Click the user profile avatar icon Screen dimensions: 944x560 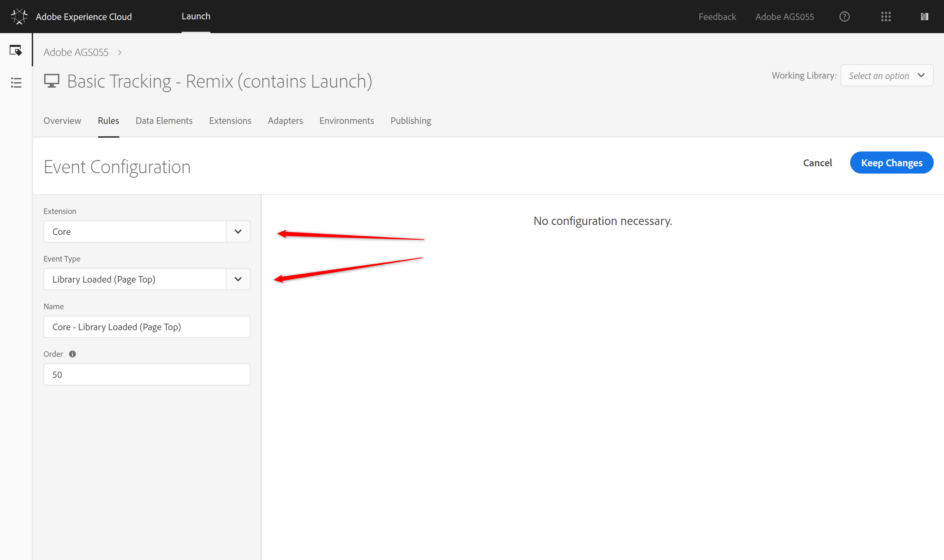point(924,17)
